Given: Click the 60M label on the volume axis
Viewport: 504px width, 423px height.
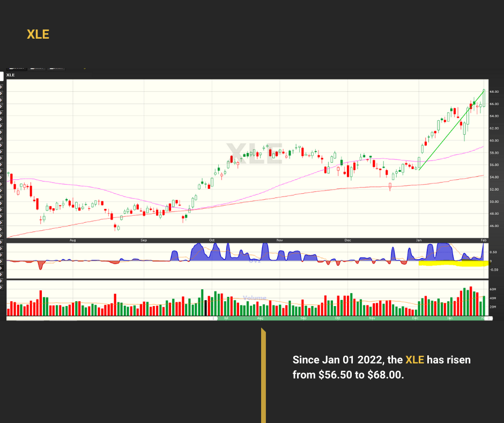Looking at the screenshot, I should coord(493,289).
